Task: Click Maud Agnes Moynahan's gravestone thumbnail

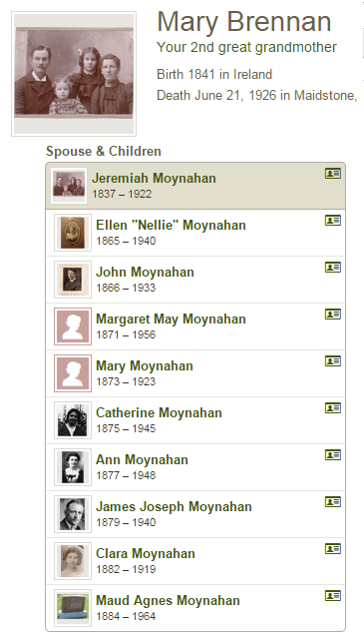Action: [x=73, y=608]
